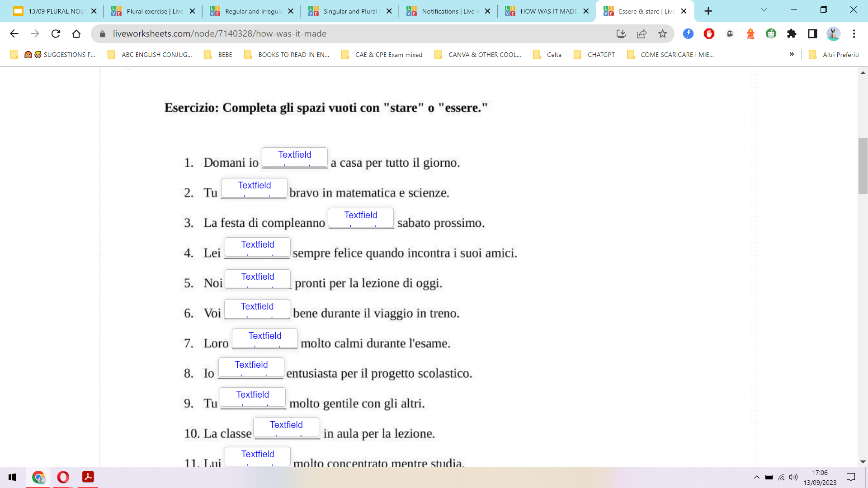
Task: Click the browser reload icon
Action: click(x=56, y=33)
